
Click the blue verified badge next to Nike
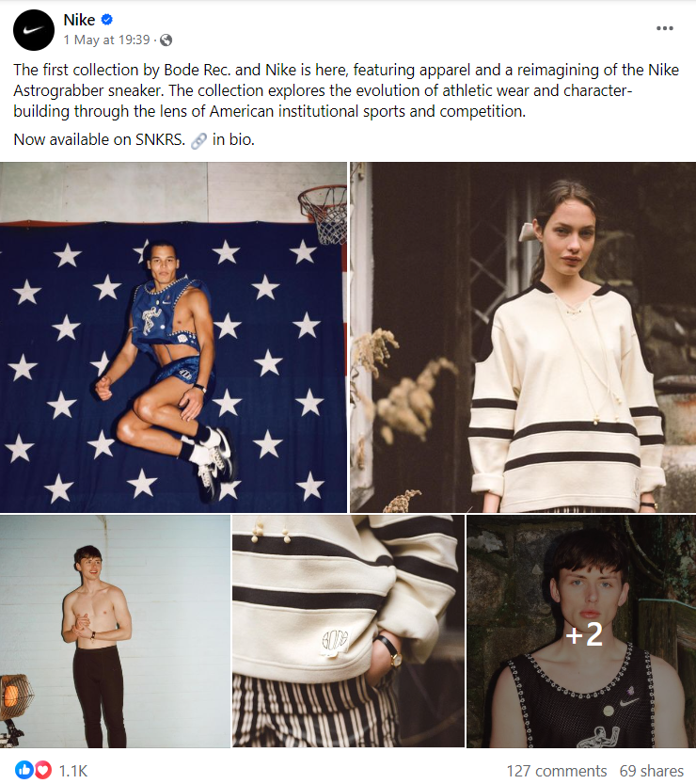pyautogui.click(x=107, y=20)
